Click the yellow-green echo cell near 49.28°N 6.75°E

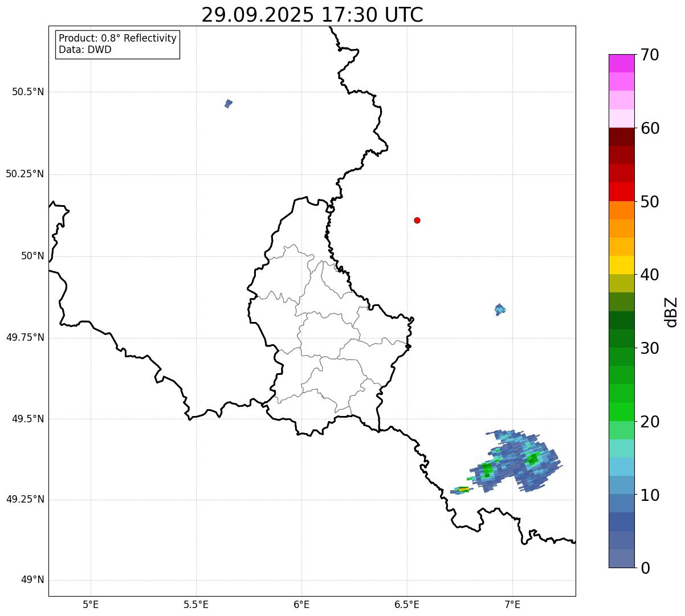pos(462,489)
